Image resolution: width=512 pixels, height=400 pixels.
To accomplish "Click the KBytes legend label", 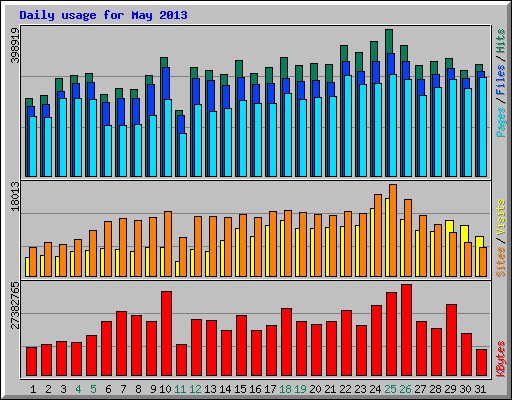I will point(501,359).
